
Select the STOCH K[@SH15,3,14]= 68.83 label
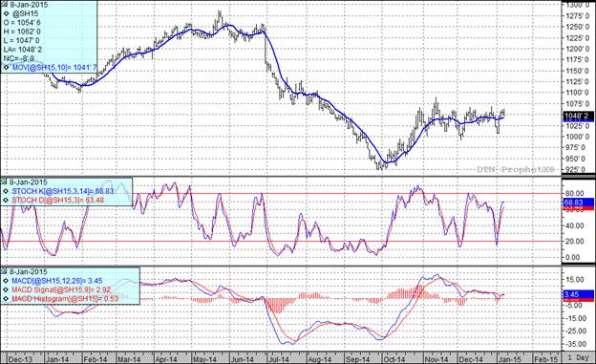coord(63,191)
